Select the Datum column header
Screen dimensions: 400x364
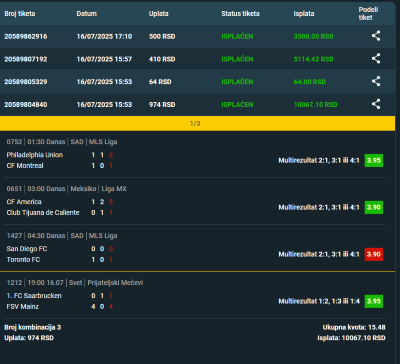coord(87,14)
